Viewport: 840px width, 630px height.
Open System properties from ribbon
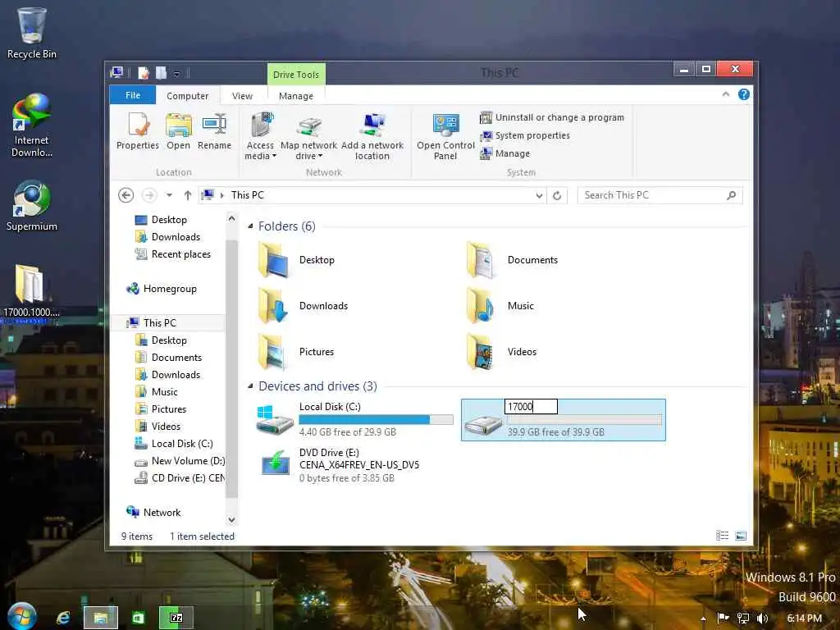[x=525, y=135]
